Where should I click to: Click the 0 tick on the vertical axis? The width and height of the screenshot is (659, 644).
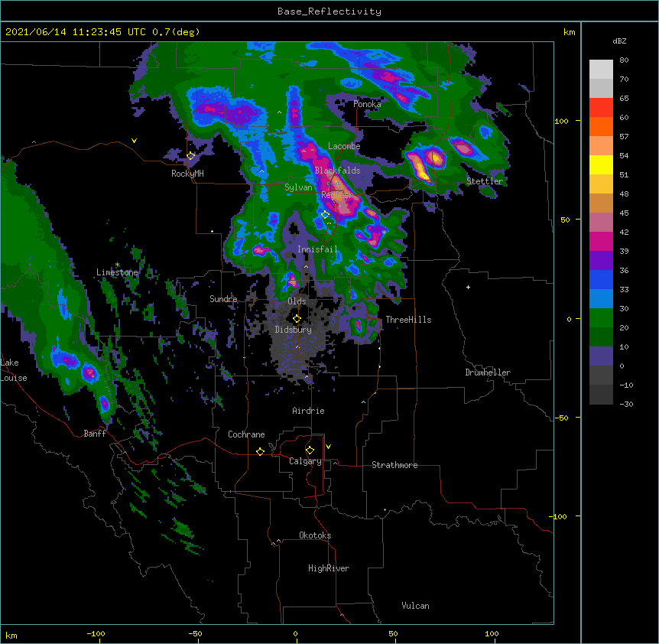click(569, 319)
